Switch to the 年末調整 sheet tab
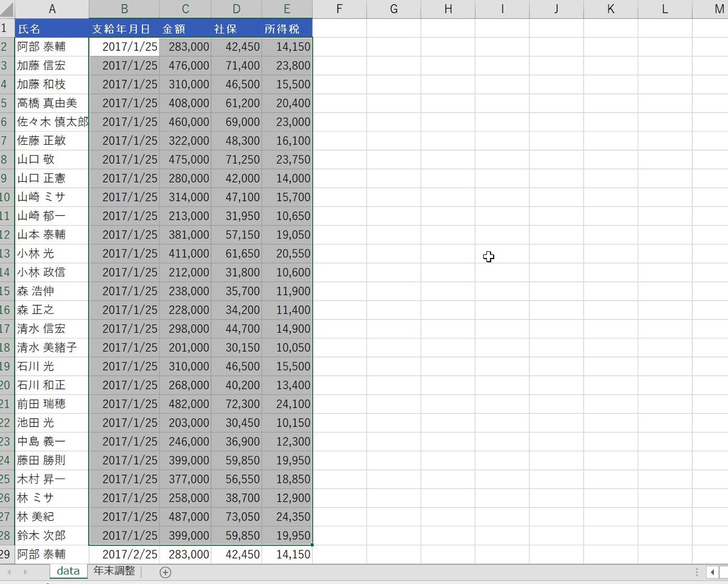The height and width of the screenshot is (584, 728). pyautogui.click(x=114, y=571)
